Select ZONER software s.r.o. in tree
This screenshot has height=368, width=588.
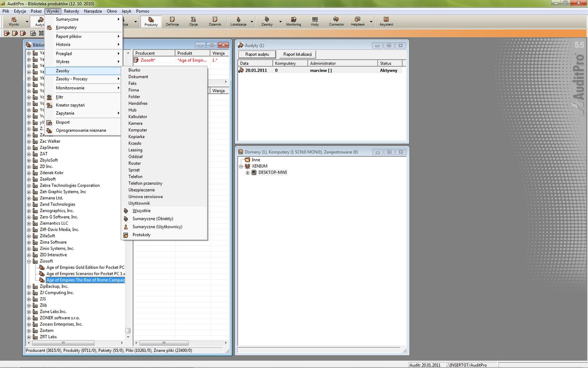[x=59, y=318]
